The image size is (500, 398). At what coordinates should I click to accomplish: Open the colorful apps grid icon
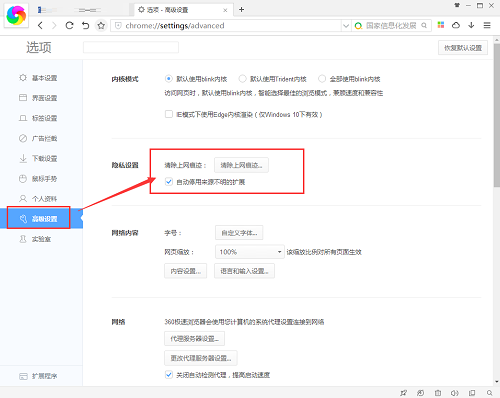[x=441, y=25]
